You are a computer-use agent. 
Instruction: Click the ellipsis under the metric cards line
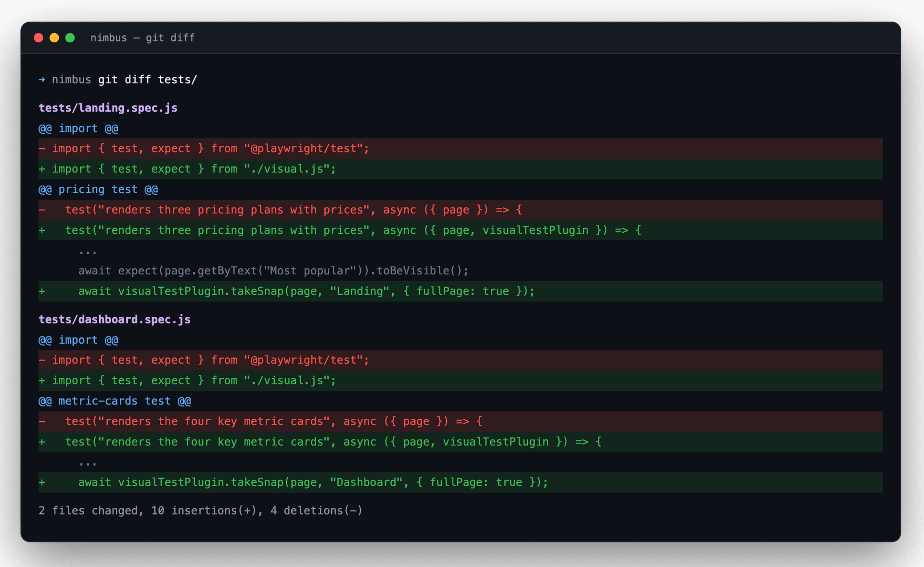click(x=88, y=464)
